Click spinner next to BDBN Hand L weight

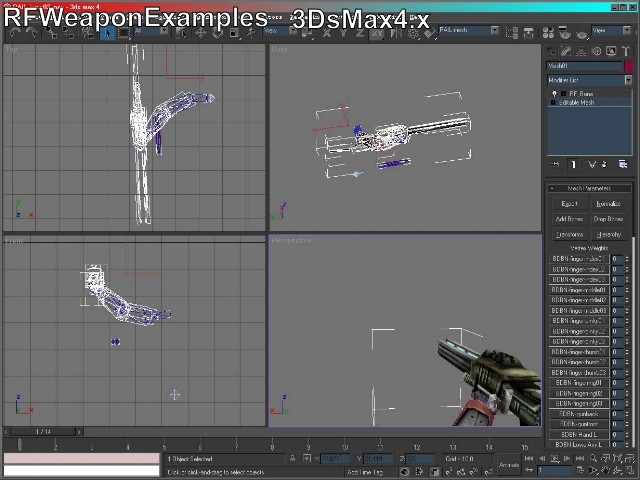pos(627,435)
